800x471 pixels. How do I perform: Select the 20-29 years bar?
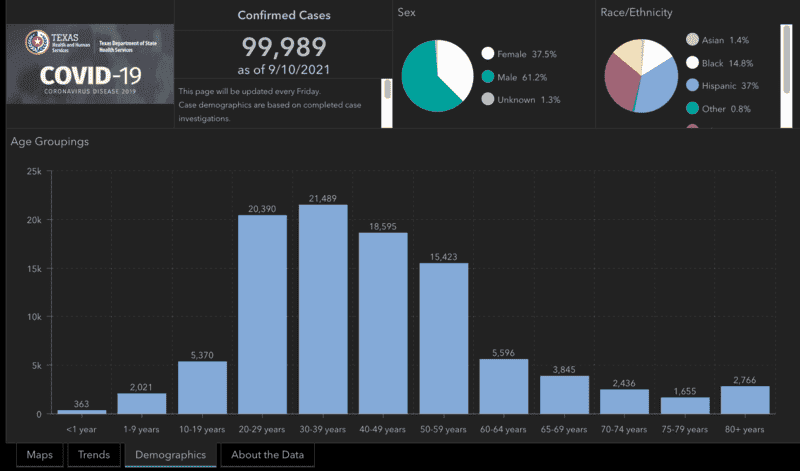tap(262, 314)
